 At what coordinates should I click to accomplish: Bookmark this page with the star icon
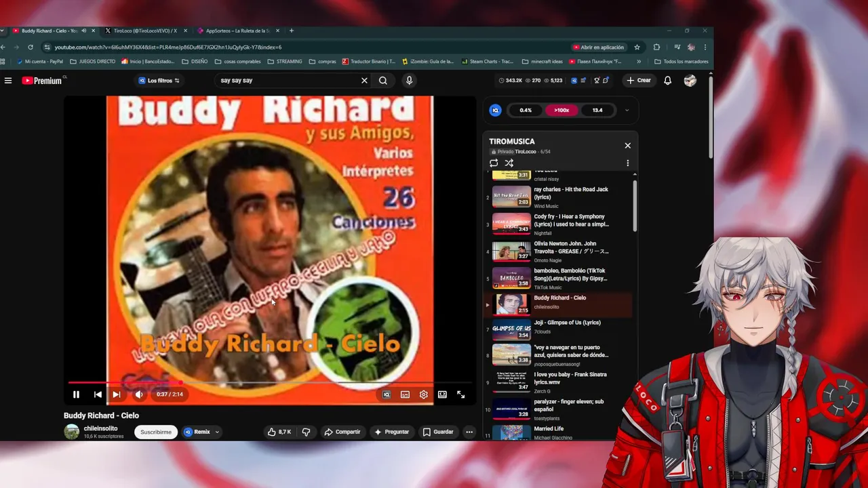point(637,47)
